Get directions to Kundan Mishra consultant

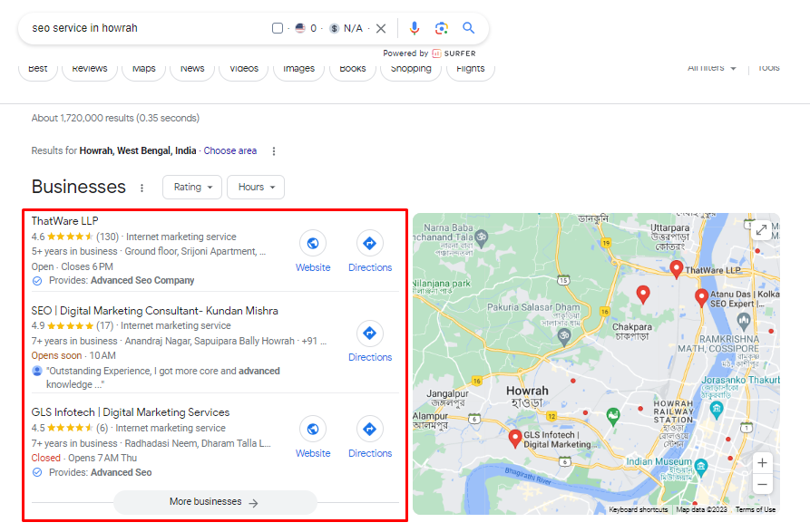click(370, 333)
